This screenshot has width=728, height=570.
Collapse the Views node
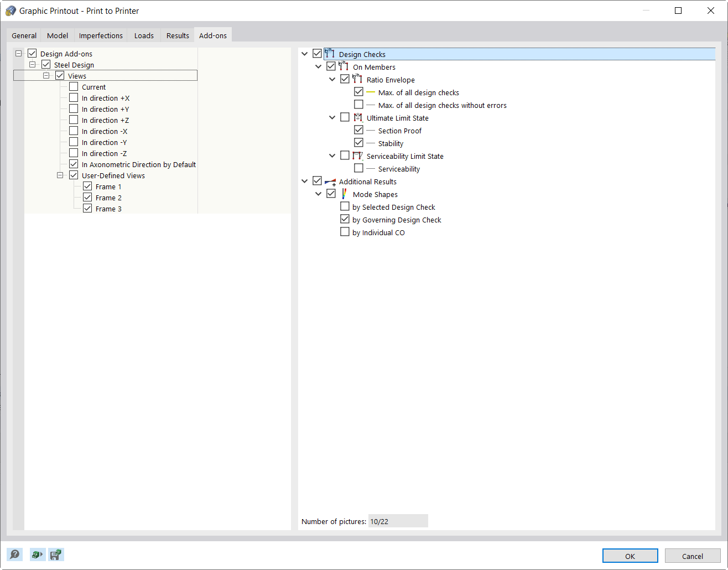click(x=46, y=75)
